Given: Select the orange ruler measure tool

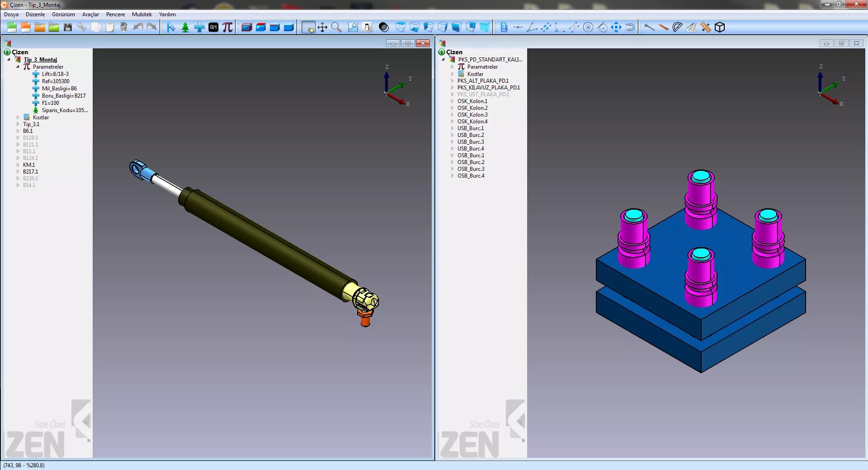Looking at the screenshot, I should 663,27.
